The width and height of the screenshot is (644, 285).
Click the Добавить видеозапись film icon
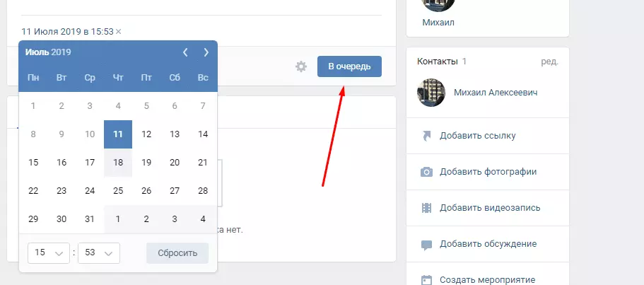pyautogui.click(x=427, y=208)
